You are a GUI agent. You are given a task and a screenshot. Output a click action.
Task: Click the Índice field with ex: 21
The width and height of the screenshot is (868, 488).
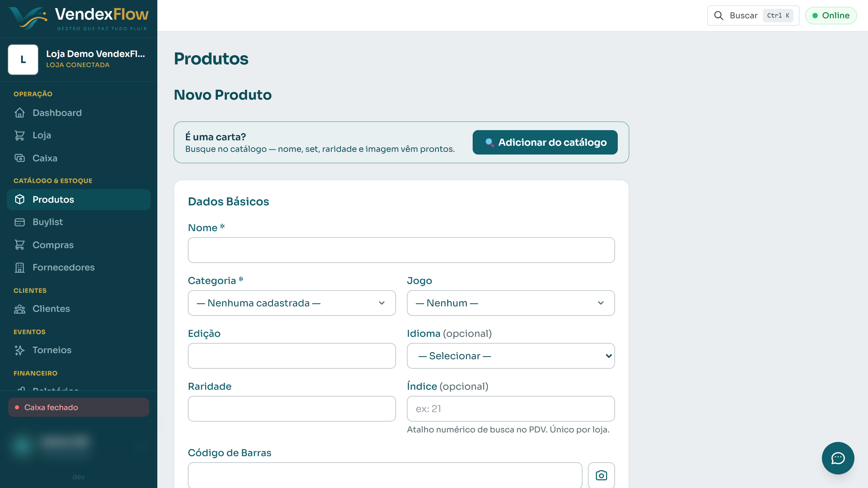(x=511, y=409)
